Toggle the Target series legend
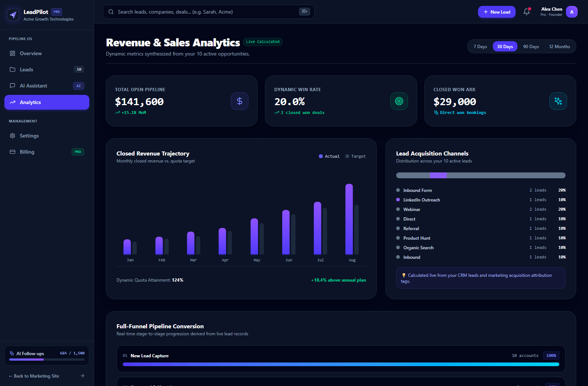The image size is (588, 386). point(355,156)
